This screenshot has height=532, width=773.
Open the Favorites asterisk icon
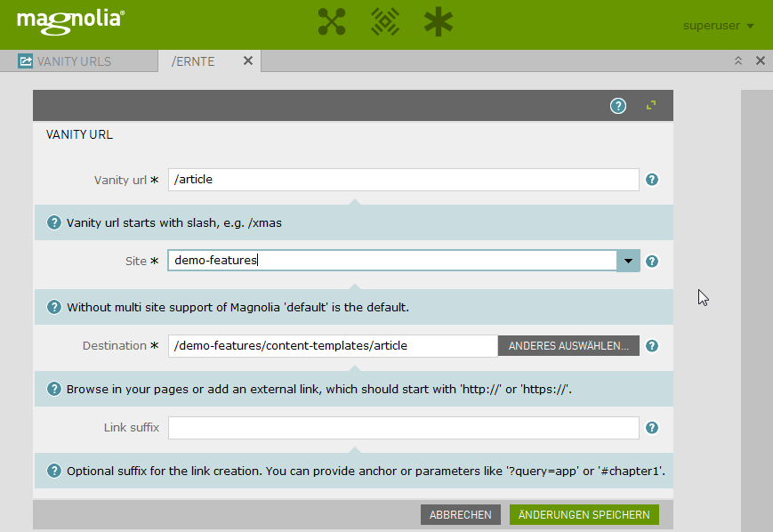click(438, 22)
